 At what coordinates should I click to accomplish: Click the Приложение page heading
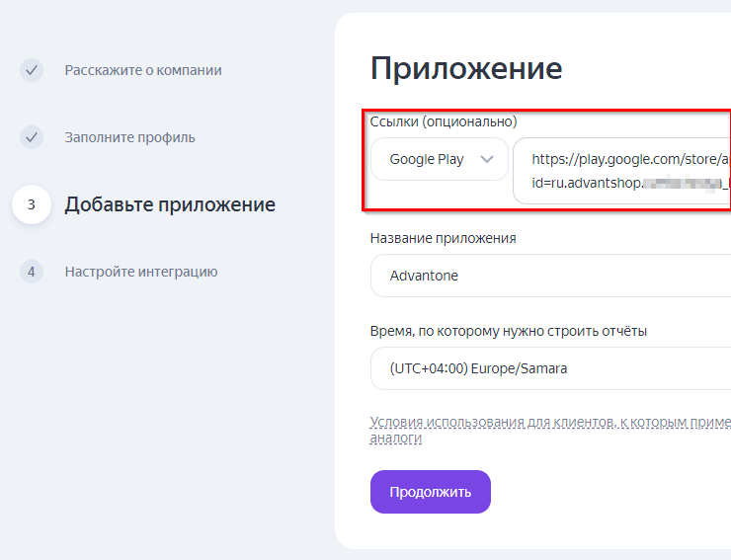click(x=466, y=68)
